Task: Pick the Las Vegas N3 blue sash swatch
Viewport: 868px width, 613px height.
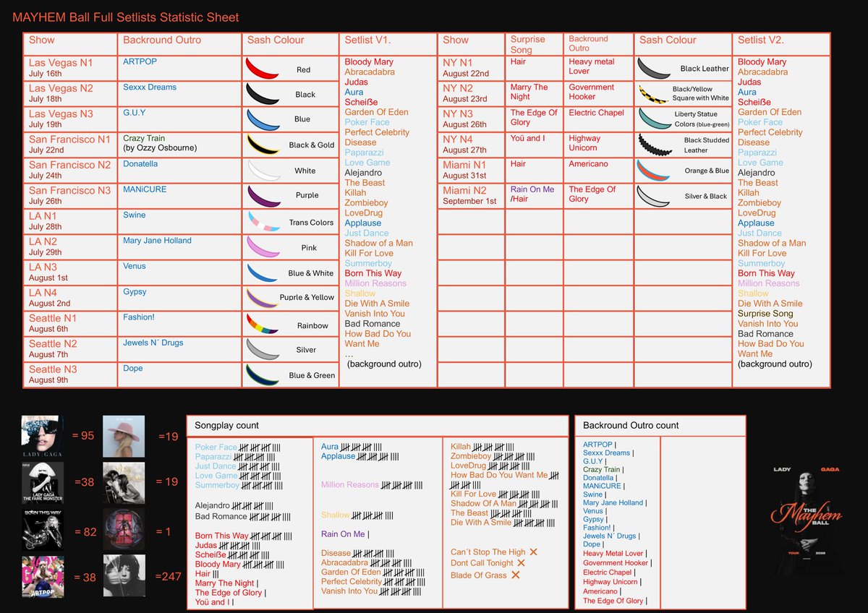Action: tap(263, 119)
